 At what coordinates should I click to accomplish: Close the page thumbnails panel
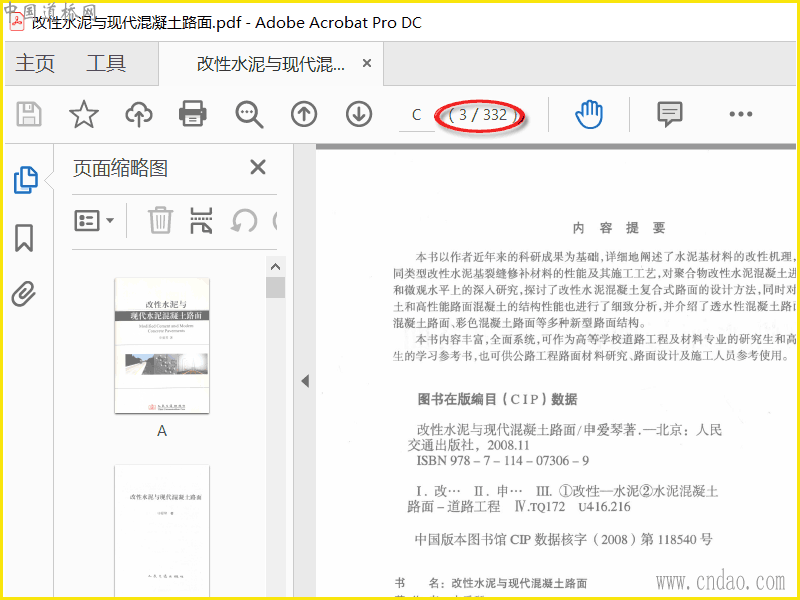point(258,167)
